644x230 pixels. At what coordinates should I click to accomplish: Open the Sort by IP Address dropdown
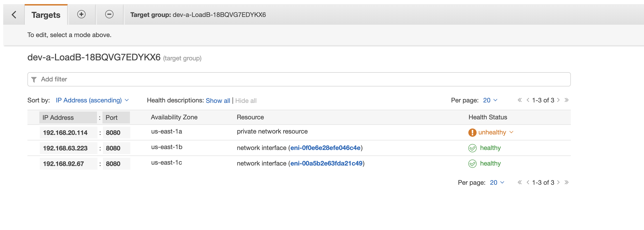point(92,100)
